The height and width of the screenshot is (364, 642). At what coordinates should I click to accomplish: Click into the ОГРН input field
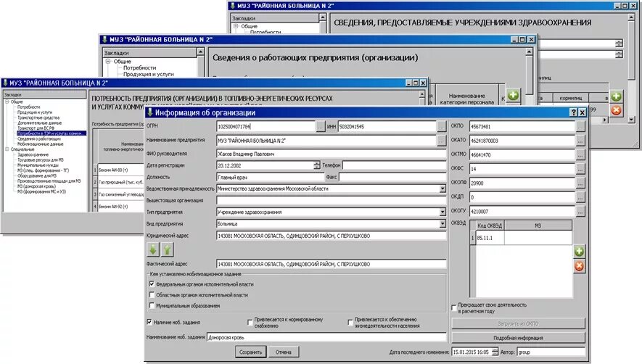pos(266,126)
